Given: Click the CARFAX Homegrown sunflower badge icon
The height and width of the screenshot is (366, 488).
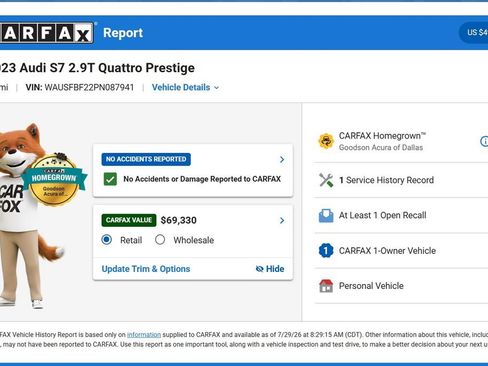Looking at the screenshot, I should 326,141.
